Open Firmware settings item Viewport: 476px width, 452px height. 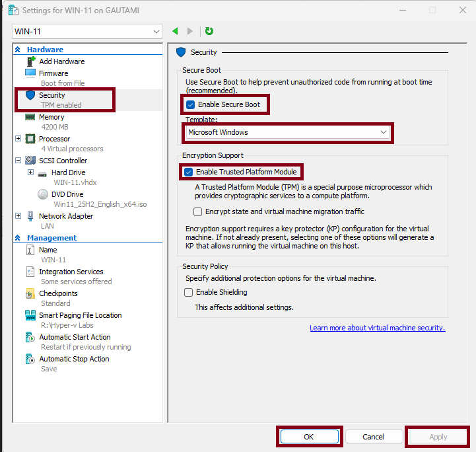53,73
